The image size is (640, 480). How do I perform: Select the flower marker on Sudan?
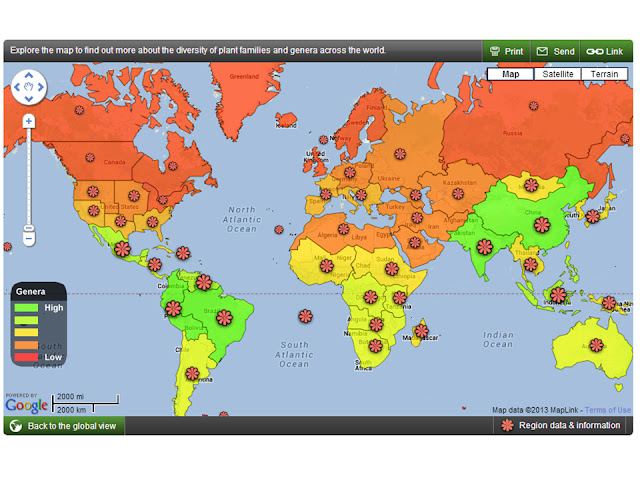coord(392,269)
